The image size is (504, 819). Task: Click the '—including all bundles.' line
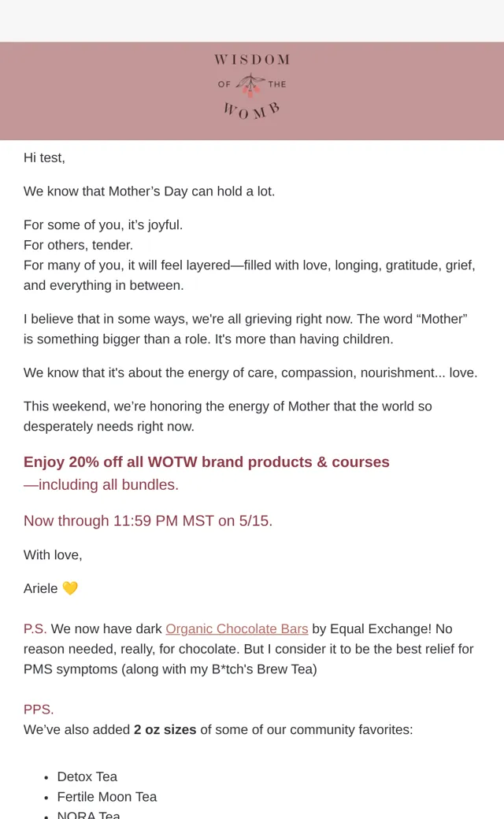101,485
